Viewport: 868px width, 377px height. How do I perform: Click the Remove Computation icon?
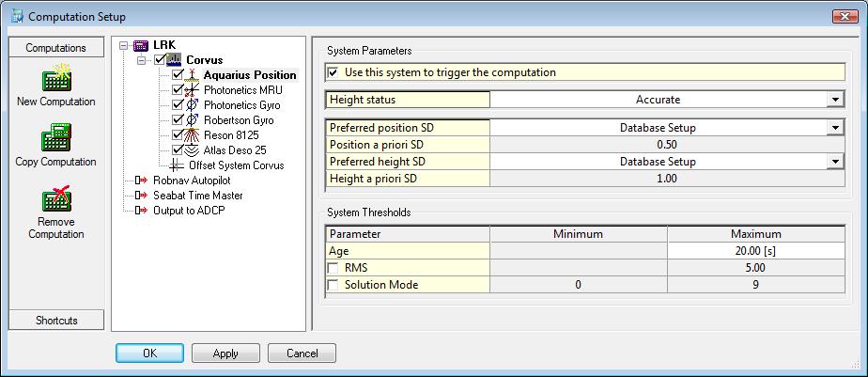(55, 198)
